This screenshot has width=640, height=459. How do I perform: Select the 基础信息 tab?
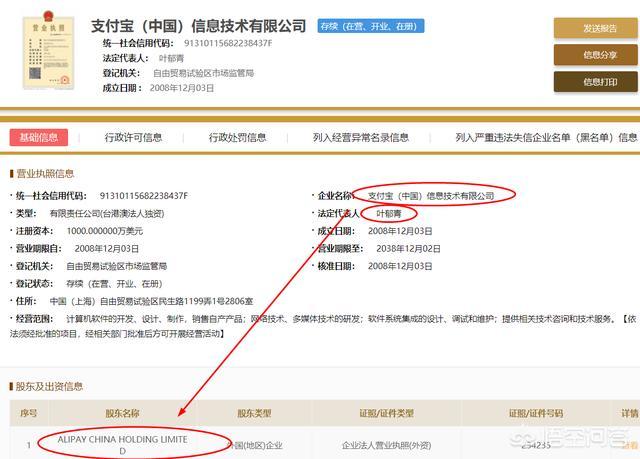pos(39,137)
